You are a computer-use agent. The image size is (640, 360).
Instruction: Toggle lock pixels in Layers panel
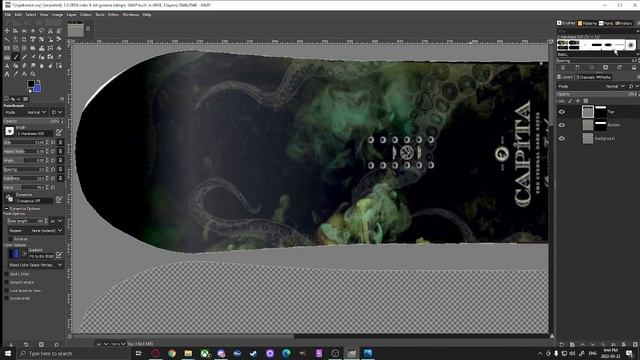tap(570, 101)
